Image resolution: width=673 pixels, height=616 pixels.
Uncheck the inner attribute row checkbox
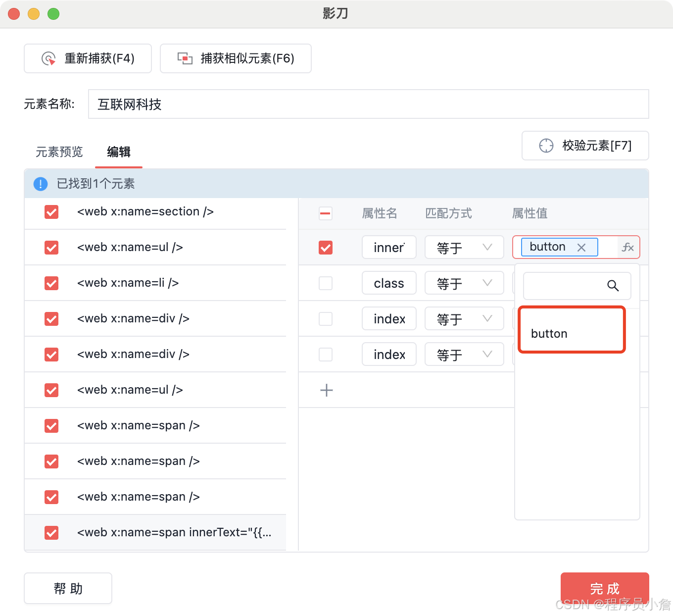click(326, 248)
